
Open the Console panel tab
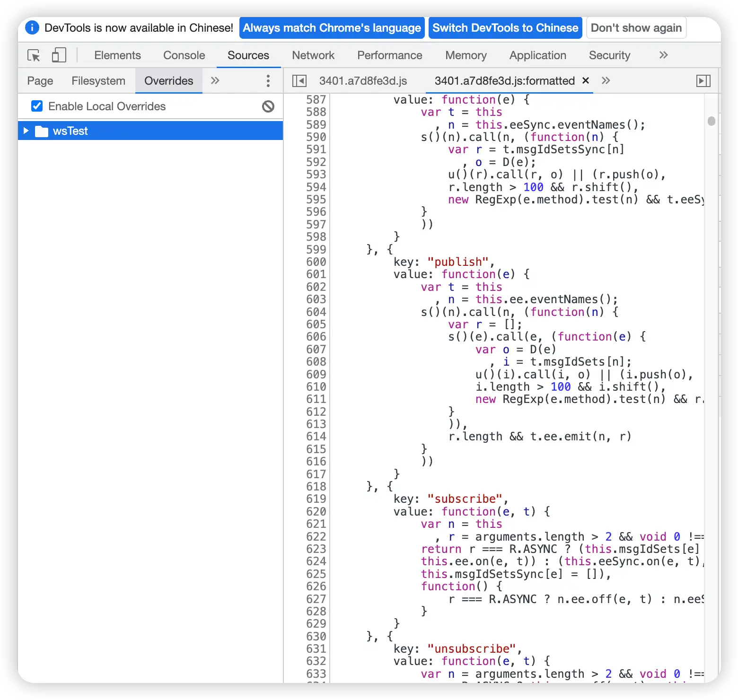click(184, 55)
